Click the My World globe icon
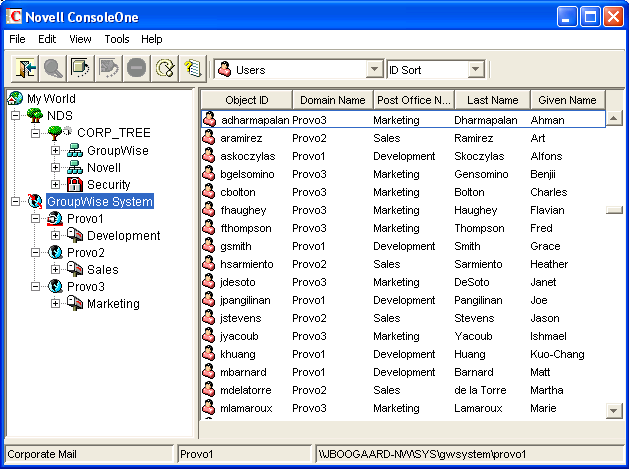The height and width of the screenshot is (469, 629). tap(15, 98)
